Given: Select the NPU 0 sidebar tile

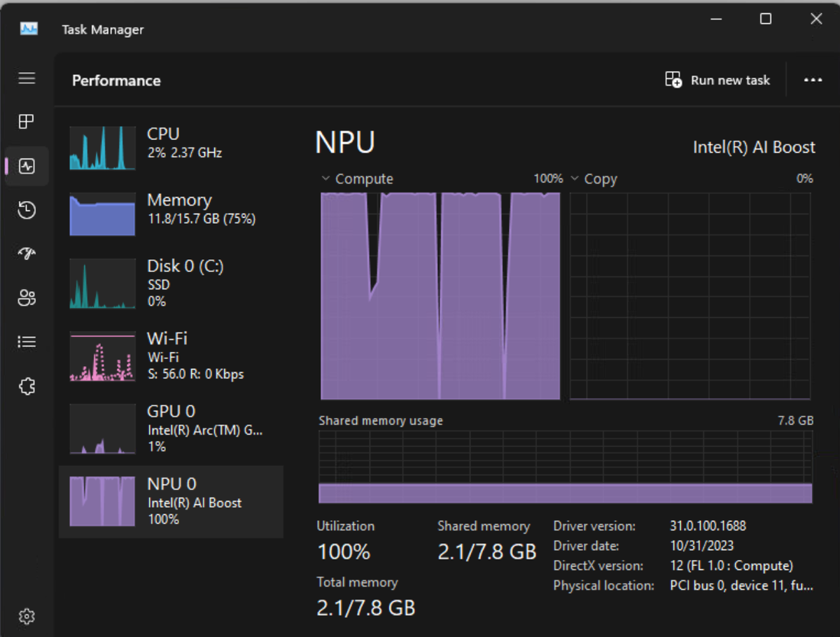Looking at the screenshot, I should (x=171, y=500).
